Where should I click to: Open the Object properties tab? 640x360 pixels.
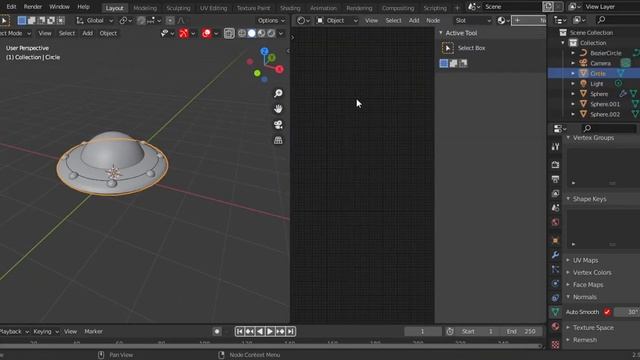click(x=555, y=240)
